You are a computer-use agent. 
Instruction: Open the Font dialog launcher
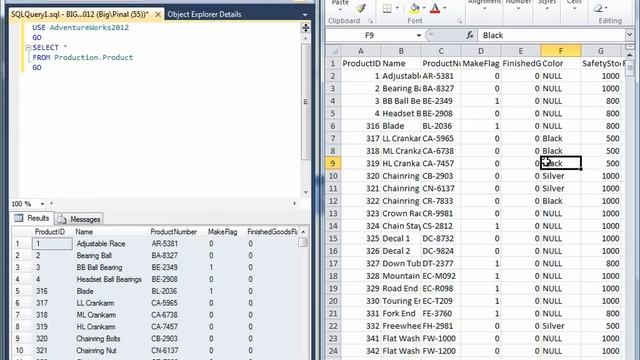pyautogui.click(x=459, y=21)
